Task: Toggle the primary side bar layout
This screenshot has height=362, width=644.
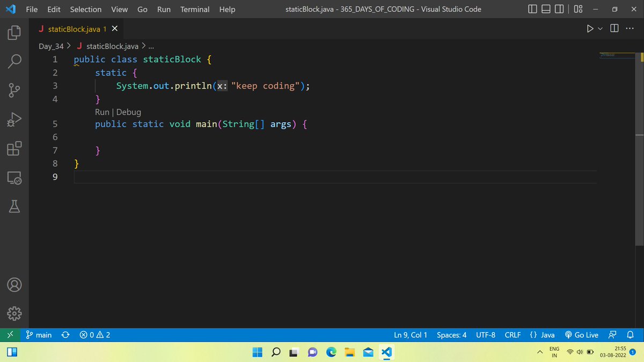Action: (x=532, y=9)
